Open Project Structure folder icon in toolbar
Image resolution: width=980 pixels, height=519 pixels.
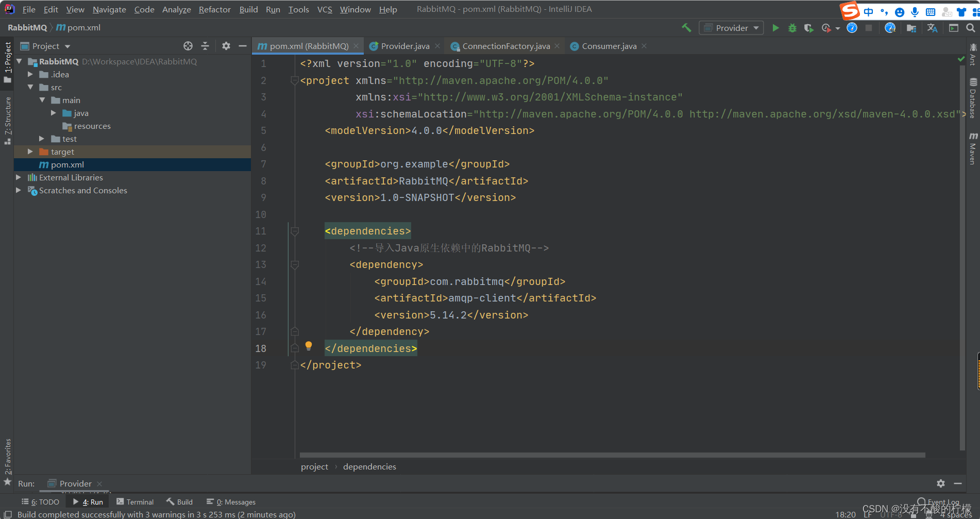tap(911, 28)
